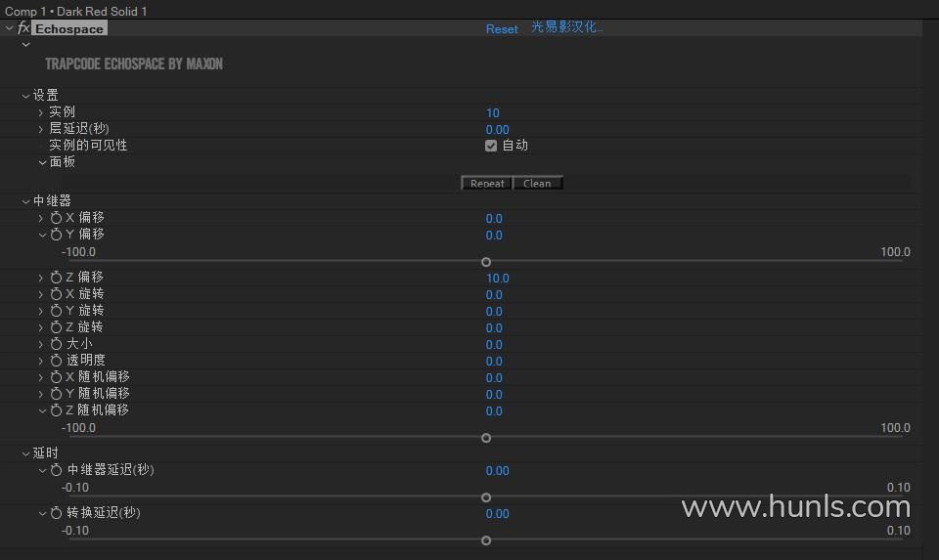Click the 中继器延迟(秒) slider handle
Screen dimensions: 939x560
pos(486,497)
